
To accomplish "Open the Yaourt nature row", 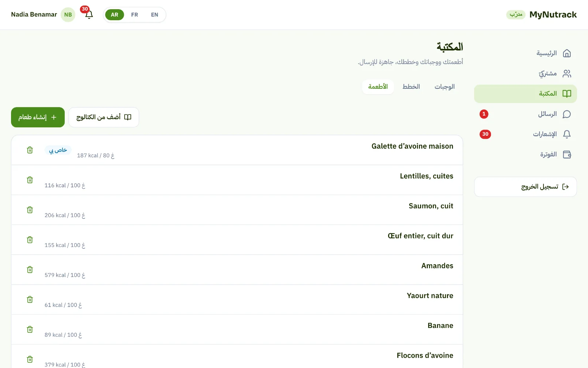I will click(x=237, y=300).
